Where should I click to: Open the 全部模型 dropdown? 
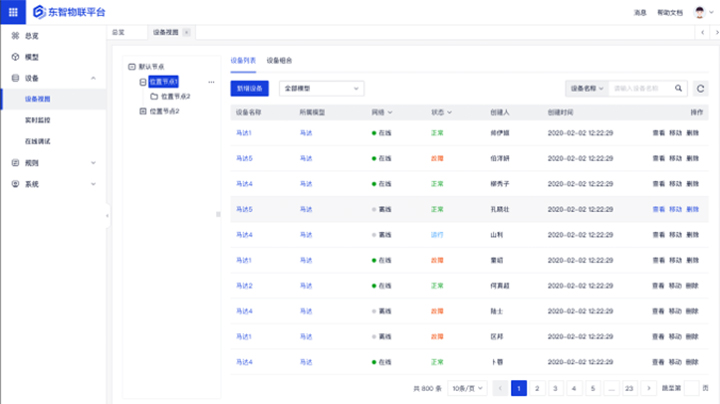[x=321, y=88]
